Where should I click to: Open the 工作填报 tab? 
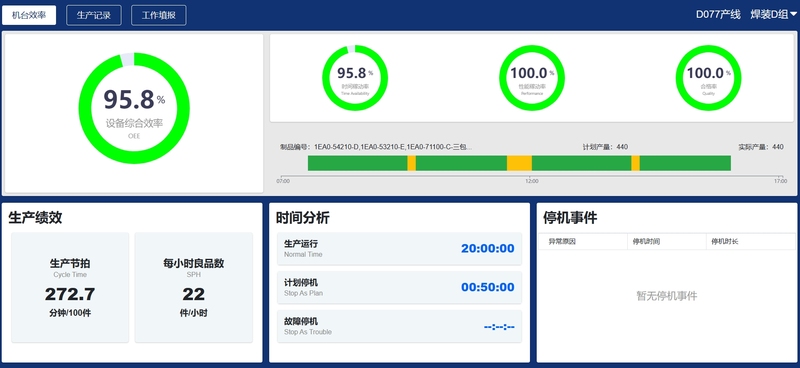(x=159, y=15)
